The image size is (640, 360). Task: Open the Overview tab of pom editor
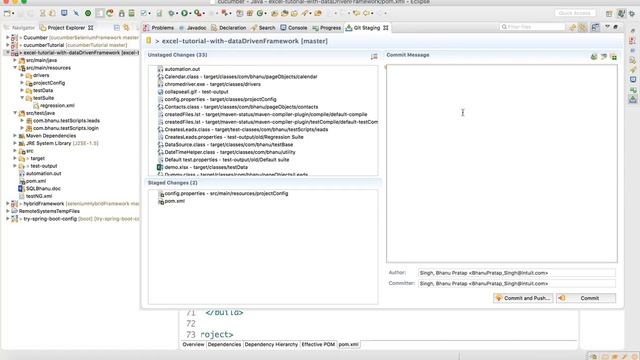[193, 344]
